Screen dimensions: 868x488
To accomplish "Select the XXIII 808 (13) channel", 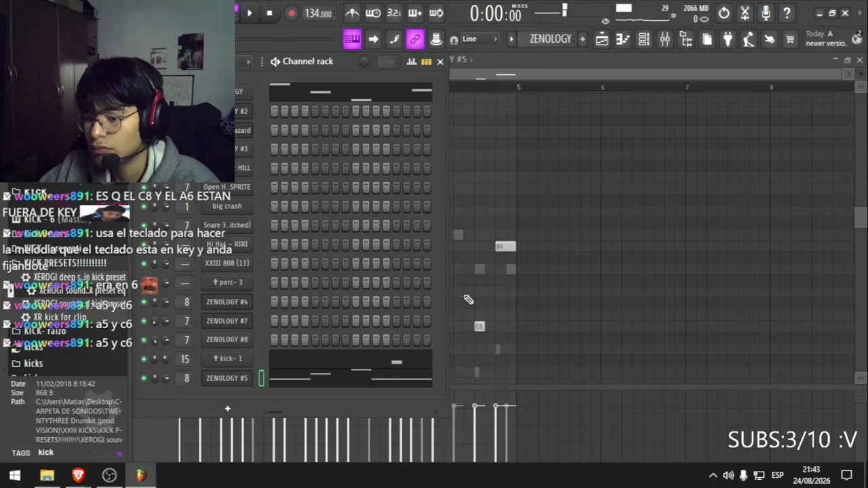I will coord(227,263).
